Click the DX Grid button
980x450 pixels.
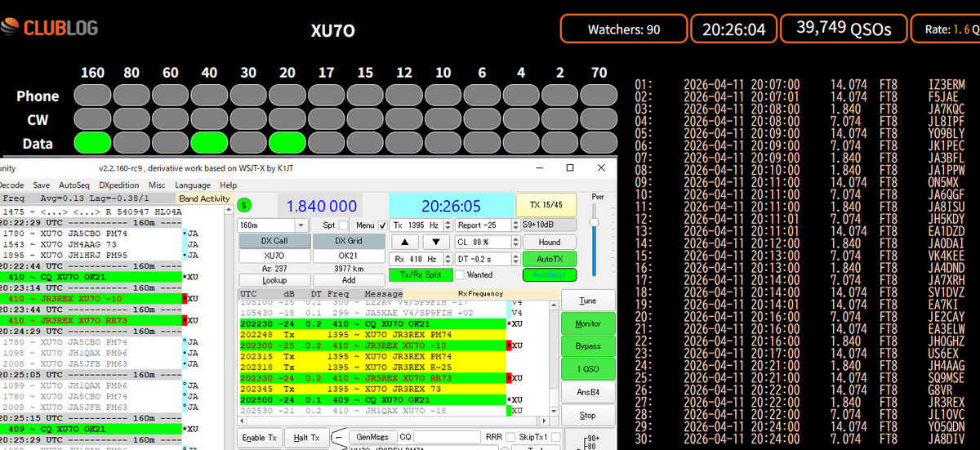click(349, 241)
